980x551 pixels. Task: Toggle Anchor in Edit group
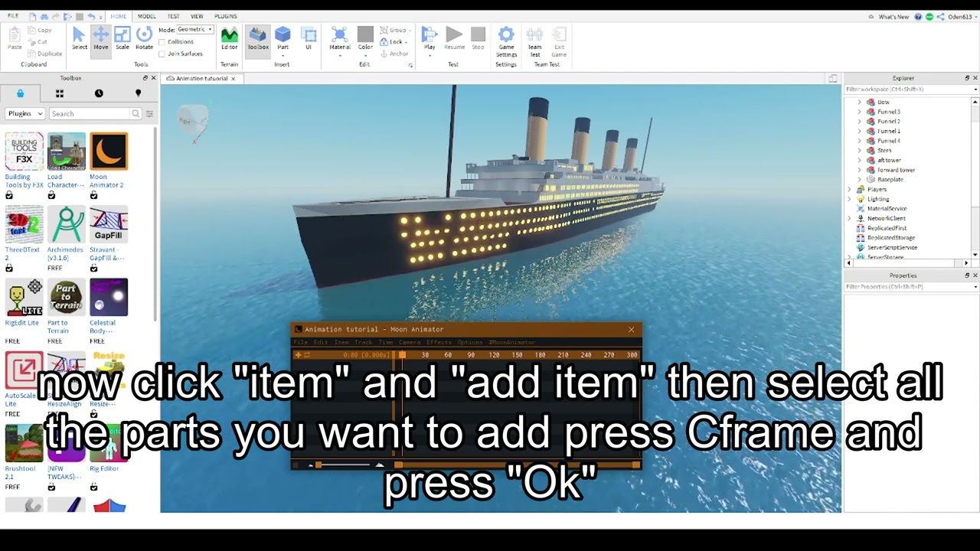[394, 54]
